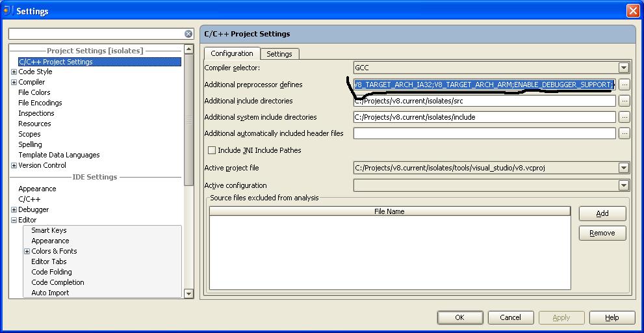The width and height of the screenshot is (644, 333).
Task: Switch to the Settings tab
Action: coord(279,54)
